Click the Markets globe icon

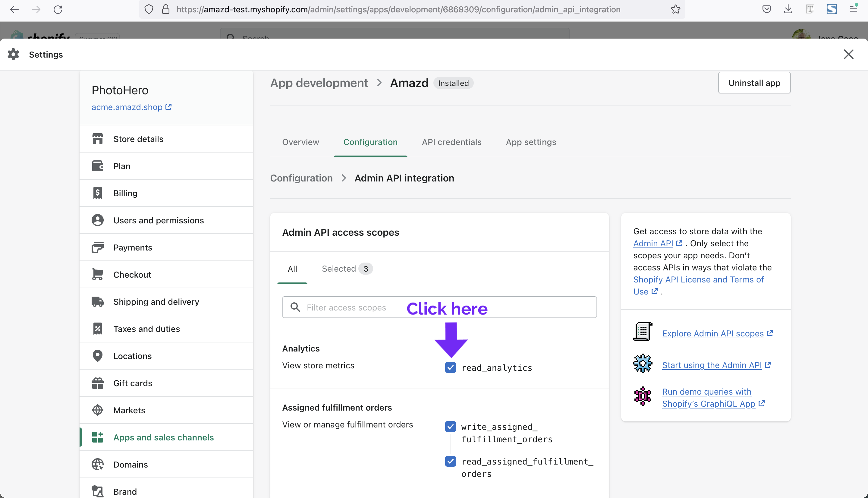click(97, 410)
